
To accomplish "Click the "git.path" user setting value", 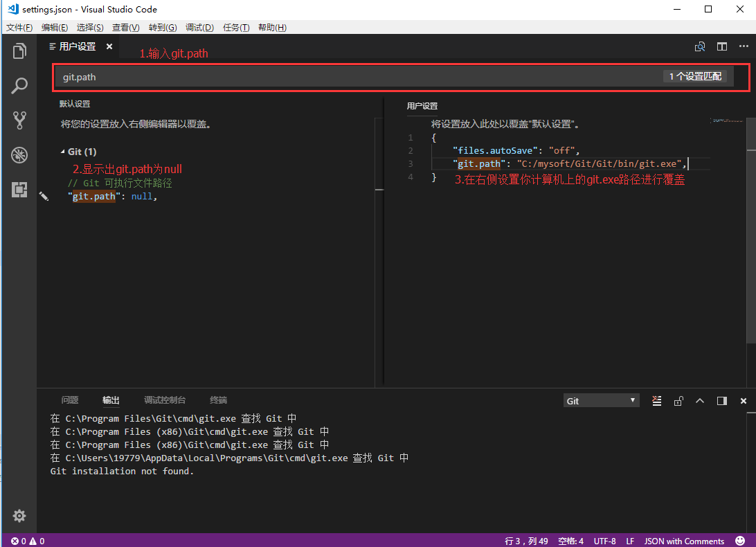I will (600, 164).
